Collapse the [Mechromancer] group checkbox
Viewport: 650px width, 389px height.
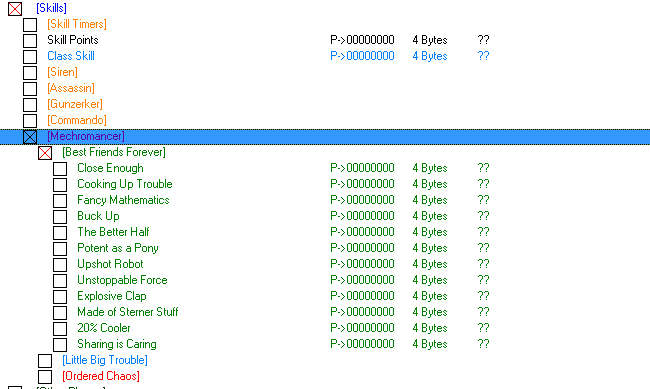pyautogui.click(x=30, y=137)
